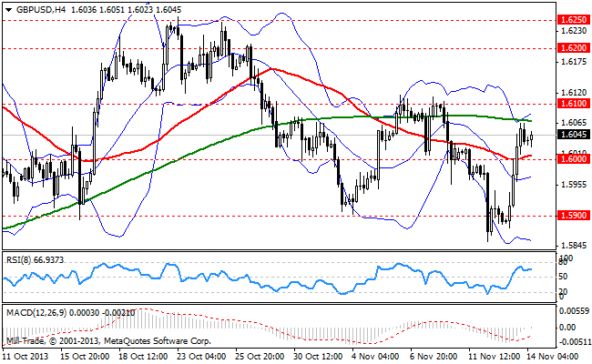The width and height of the screenshot is (592, 364).
Task: Select the 11 Oct 2013 date label
Action: tap(26, 357)
